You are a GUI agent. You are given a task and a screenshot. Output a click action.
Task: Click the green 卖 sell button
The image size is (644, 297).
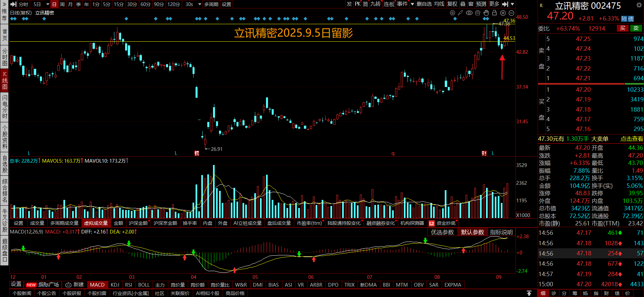pyautogui.click(x=636, y=28)
